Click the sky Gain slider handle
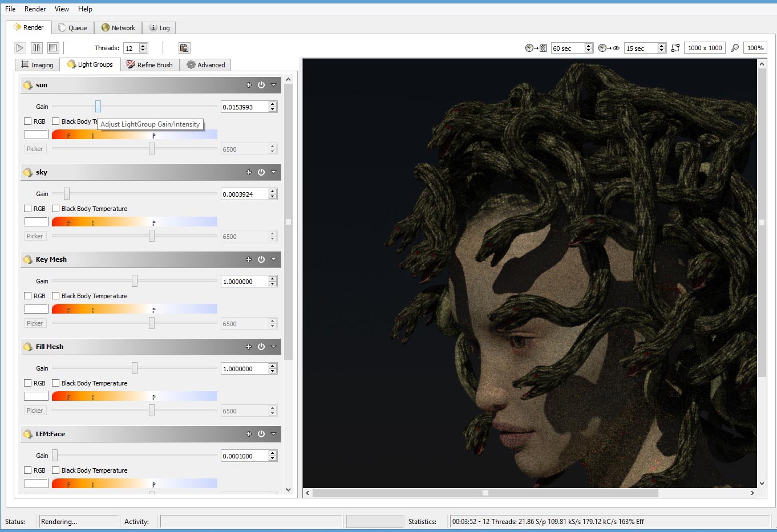The height and width of the screenshot is (532, 777). [67, 193]
